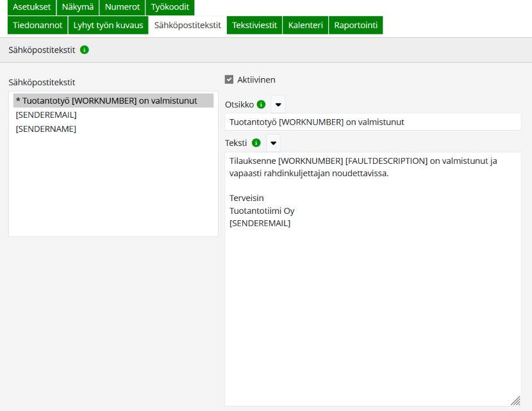Click the resize handle of the Teksti area
The height and width of the screenshot is (411, 532).
[x=515, y=400]
